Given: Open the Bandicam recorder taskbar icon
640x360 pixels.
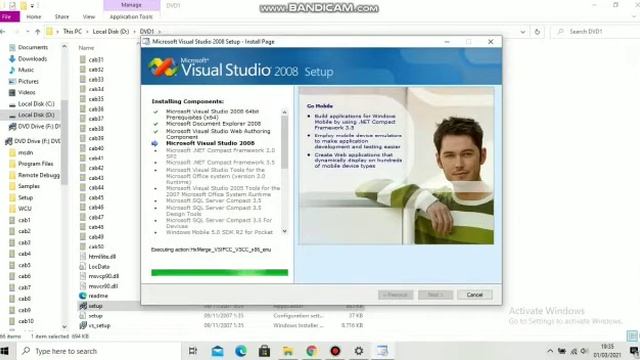Looking at the screenshot, I should 335,351.
